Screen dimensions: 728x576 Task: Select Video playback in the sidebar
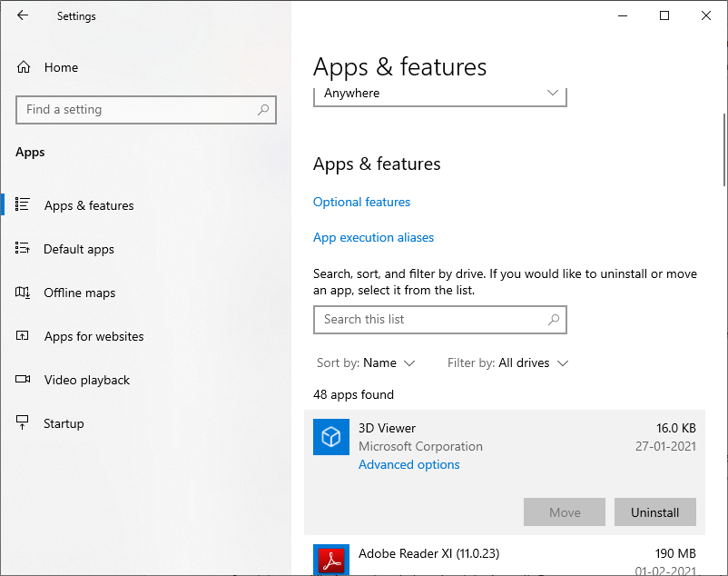(x=87, y=380)
